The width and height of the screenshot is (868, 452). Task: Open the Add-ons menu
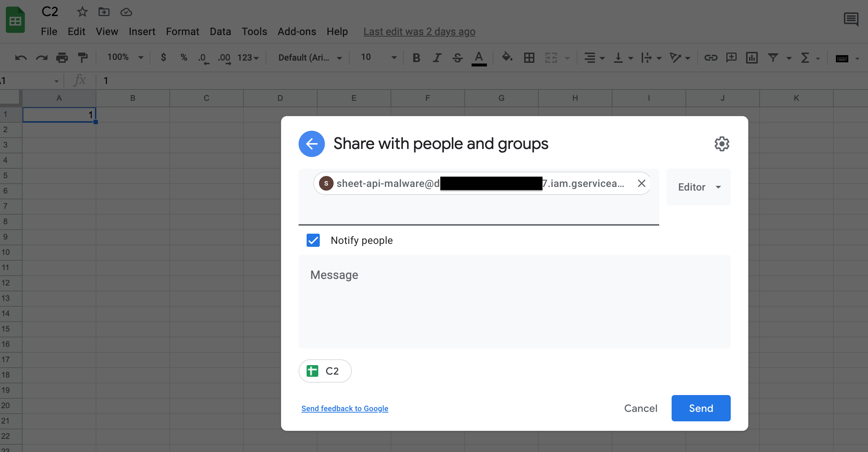pos(297,32)
